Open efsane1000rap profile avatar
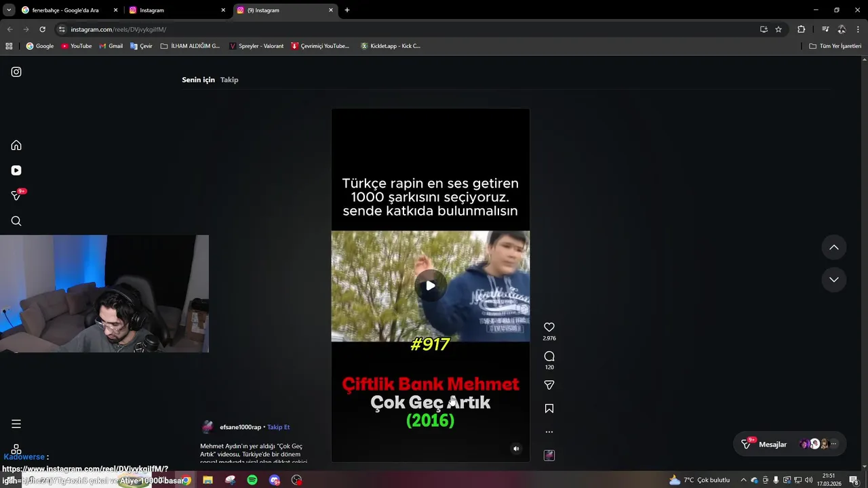 [x=208, y=426]
